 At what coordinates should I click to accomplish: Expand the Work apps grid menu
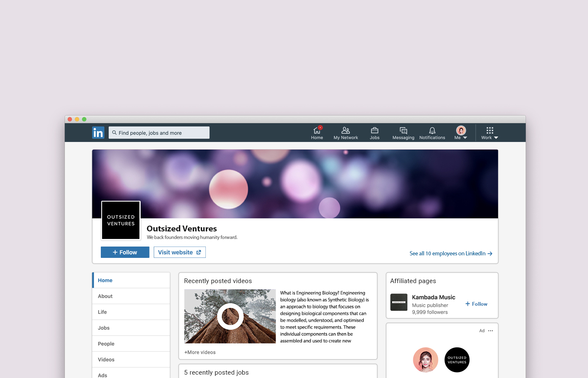[490, 133]
